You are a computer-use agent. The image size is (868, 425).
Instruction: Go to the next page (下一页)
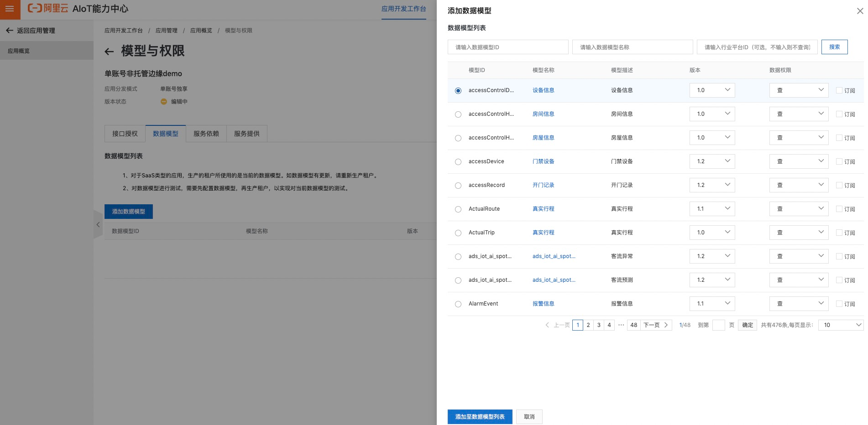point(656,325)
